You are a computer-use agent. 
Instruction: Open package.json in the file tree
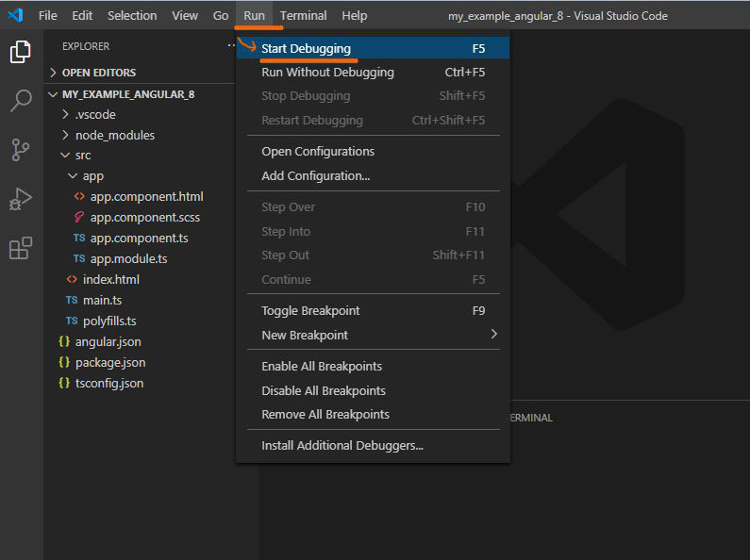tap(109, 363)
